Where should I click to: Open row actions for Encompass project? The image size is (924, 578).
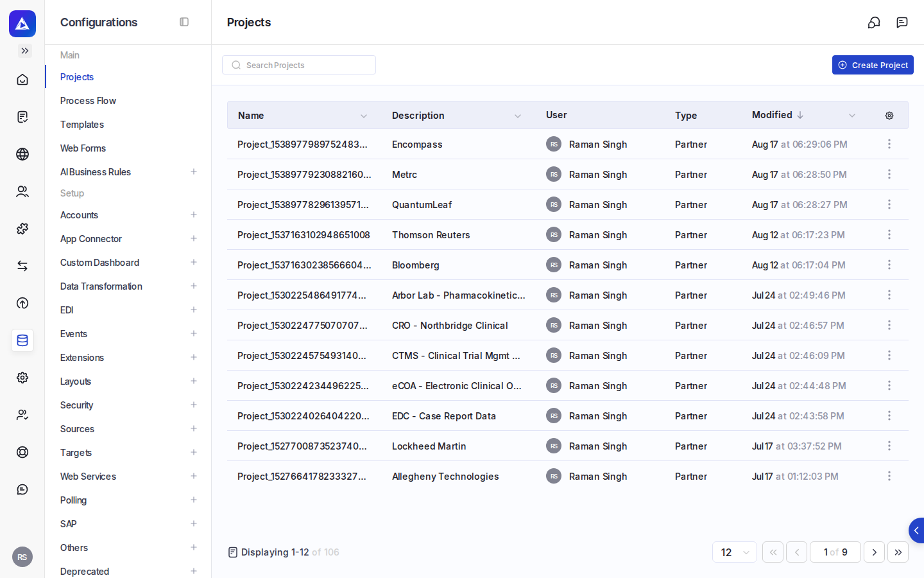(x=889, y=144)
